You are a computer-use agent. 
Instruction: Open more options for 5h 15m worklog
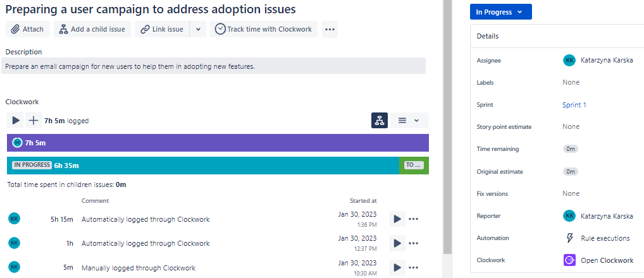(x=414, y=219)
